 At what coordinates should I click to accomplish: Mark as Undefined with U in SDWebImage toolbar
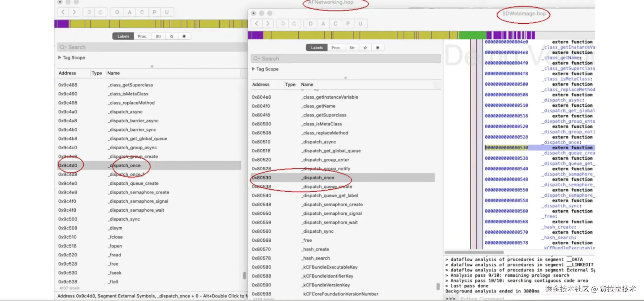360,23
